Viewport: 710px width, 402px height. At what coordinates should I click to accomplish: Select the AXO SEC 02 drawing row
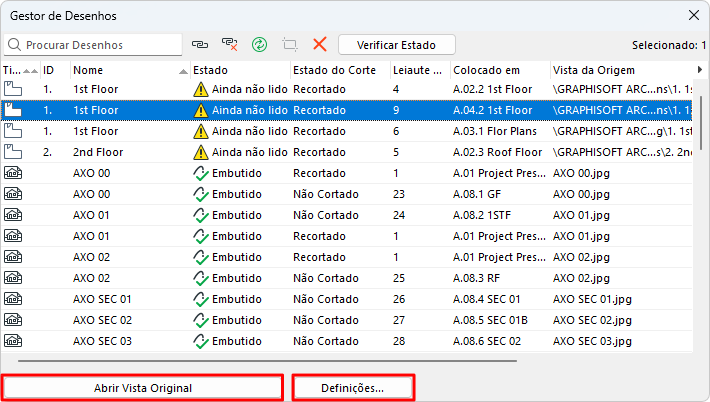coord(347,320)
